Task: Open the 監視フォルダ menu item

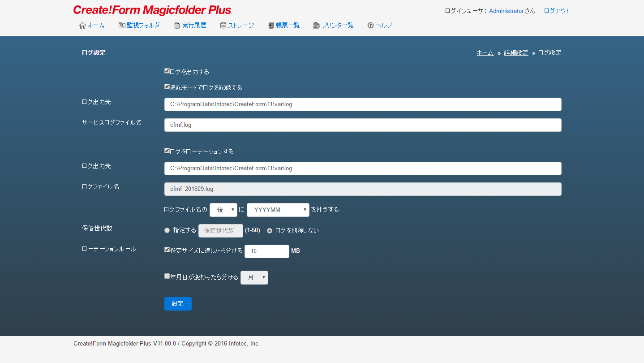Action: (x=143, y=26)
